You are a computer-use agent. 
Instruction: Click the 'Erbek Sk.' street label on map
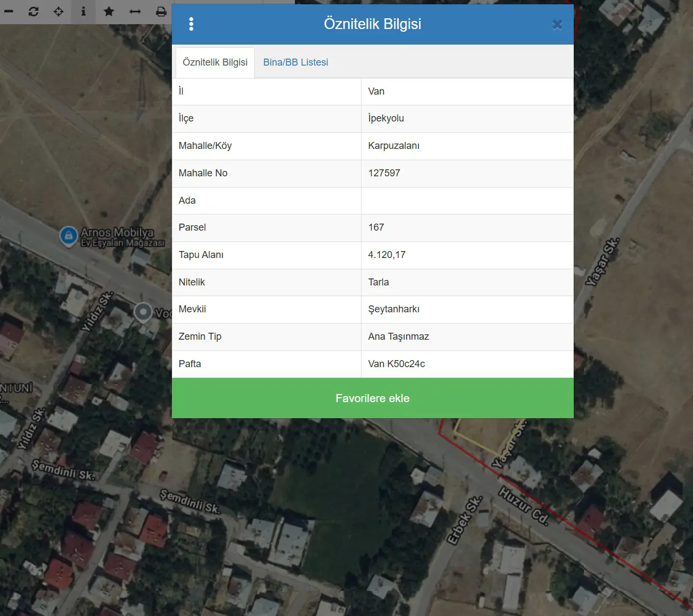(465, 520)
